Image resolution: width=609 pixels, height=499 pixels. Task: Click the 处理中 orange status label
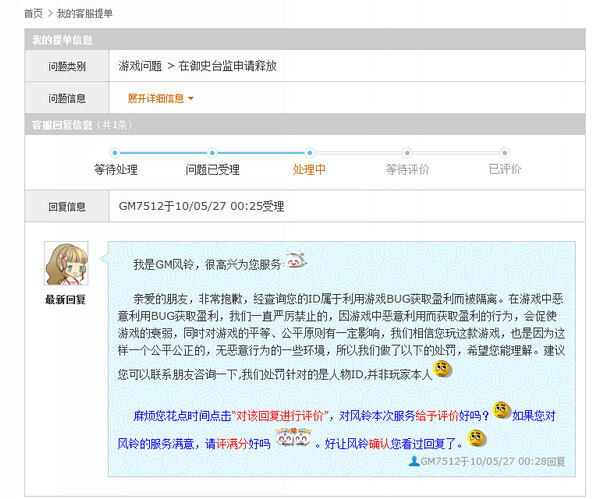309,170
